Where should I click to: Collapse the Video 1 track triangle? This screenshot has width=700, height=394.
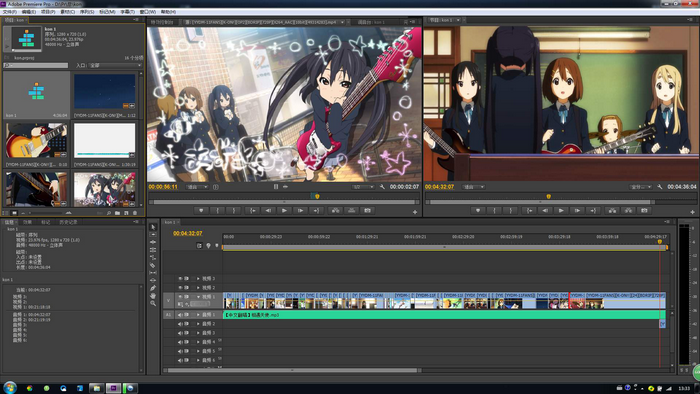tap(198, 297)
